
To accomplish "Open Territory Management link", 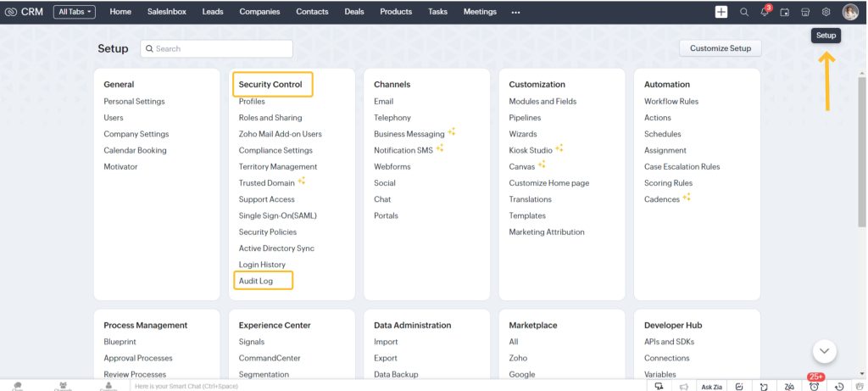I will pos(278,167).
